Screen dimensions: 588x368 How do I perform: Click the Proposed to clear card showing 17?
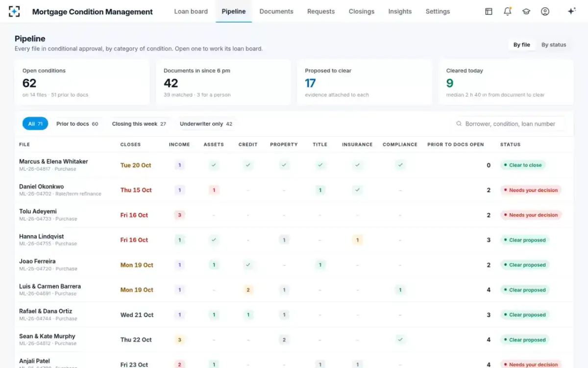click(365, 82)
